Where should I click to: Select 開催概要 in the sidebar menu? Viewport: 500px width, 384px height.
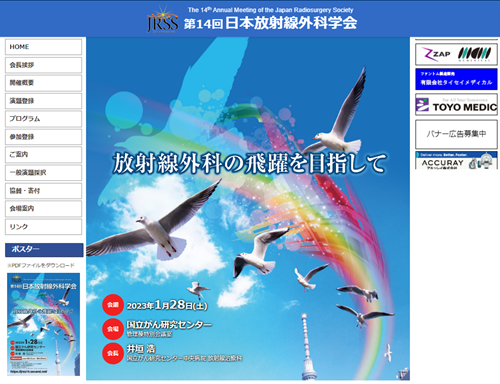[43, 83]
